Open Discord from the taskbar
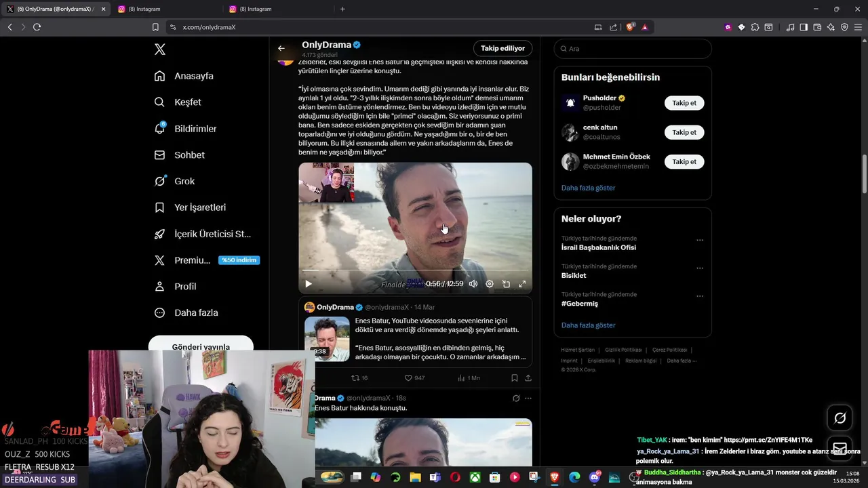 pos(595,477)
